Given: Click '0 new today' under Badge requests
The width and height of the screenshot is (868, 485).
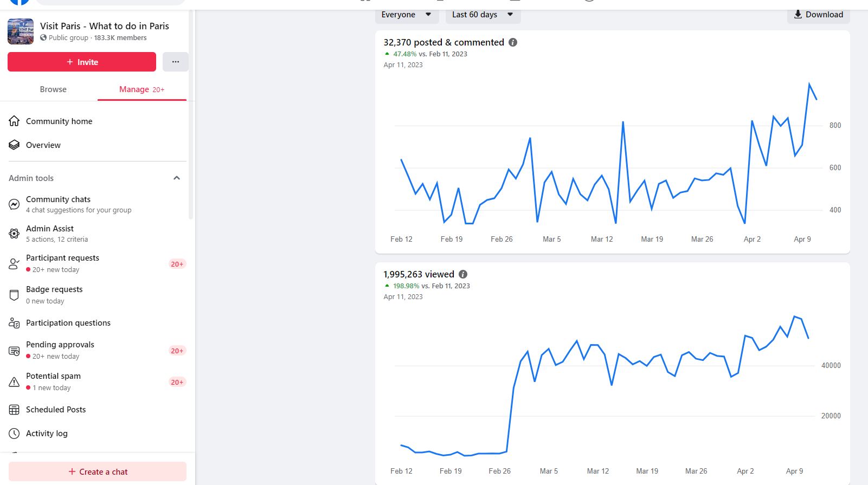Looking at the screenshot, I should coord(45,301).
